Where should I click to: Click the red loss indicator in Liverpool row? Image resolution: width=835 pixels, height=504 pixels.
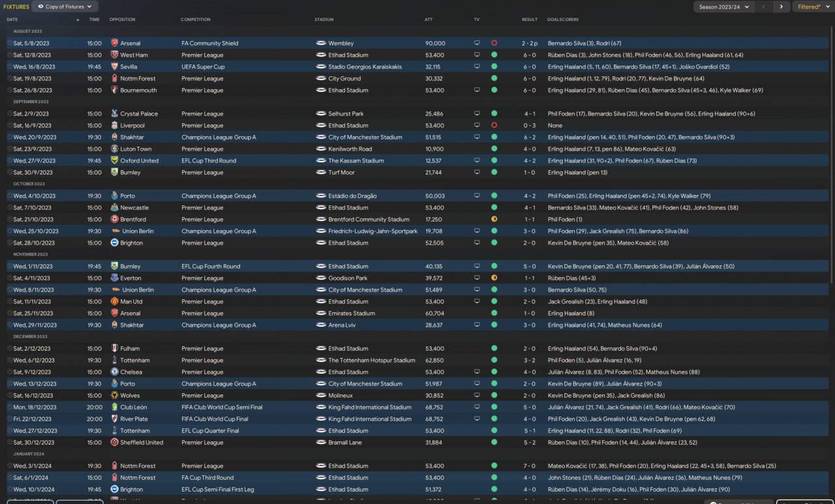click(x=494, y=125)
